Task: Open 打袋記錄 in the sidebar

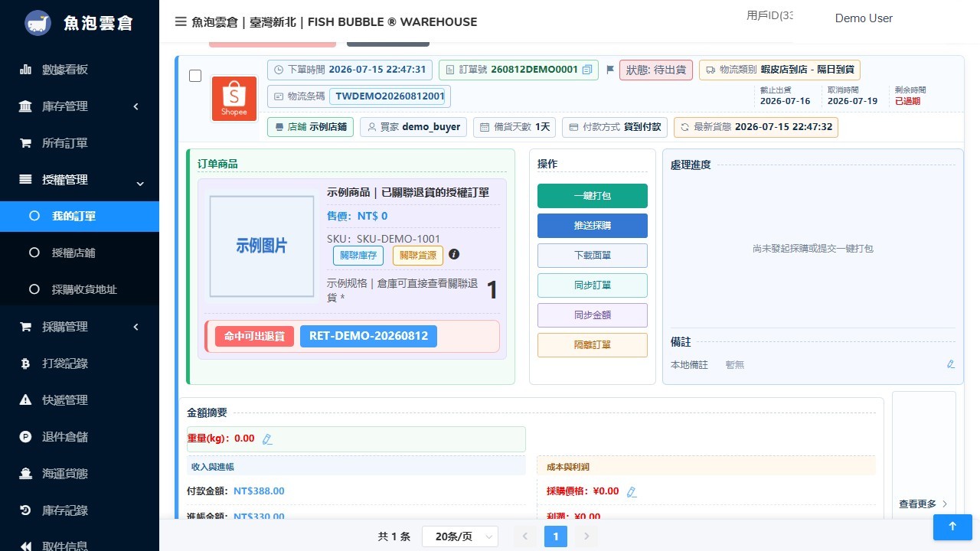Action: pos(80,364)
